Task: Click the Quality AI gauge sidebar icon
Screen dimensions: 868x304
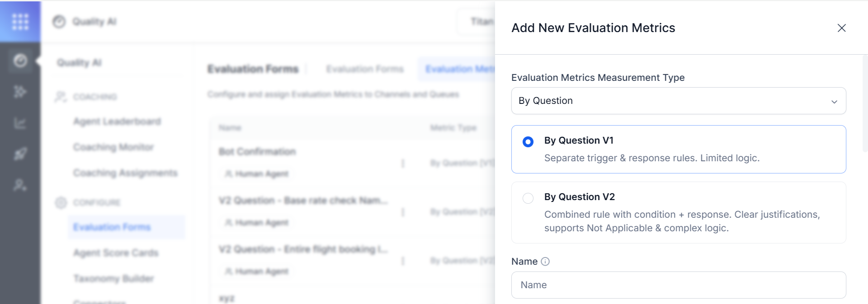Action: (20, 61)
